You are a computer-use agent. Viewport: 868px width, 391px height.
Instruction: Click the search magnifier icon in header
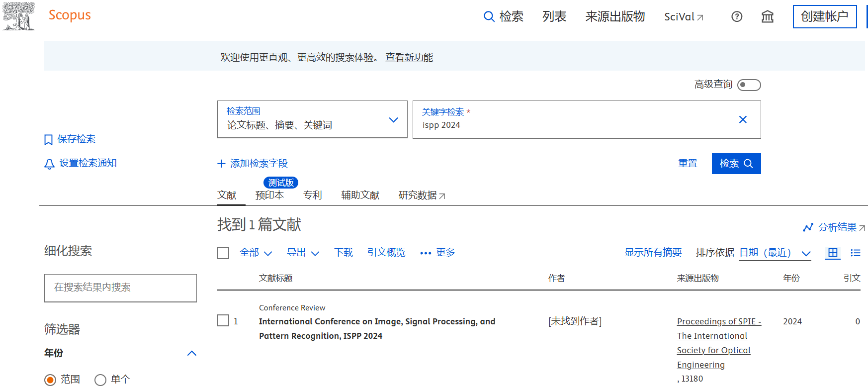(x=489, y=16)
